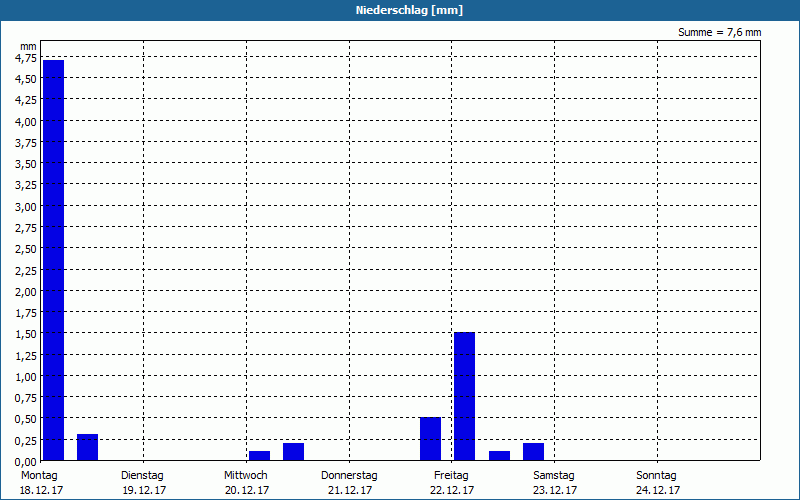This screenshot has width=800, height=500.
Task: Click the 4,75 axis value
Action: 26,58
